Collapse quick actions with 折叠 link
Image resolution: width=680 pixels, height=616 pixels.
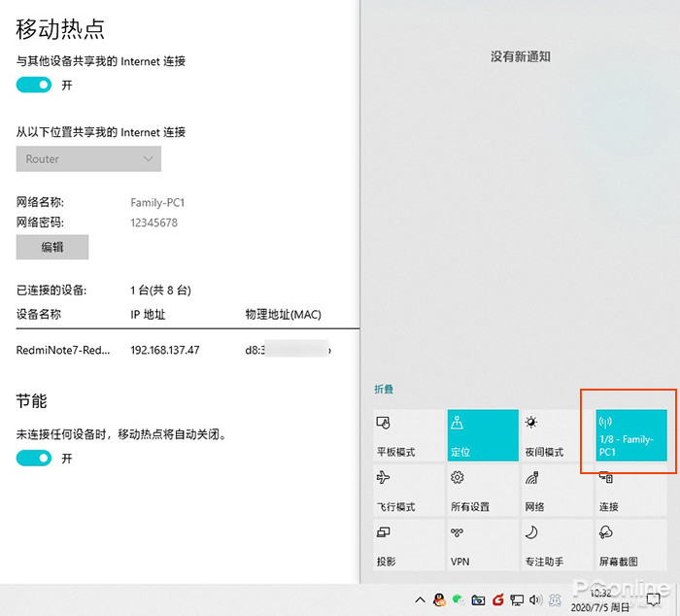[384, 389]
